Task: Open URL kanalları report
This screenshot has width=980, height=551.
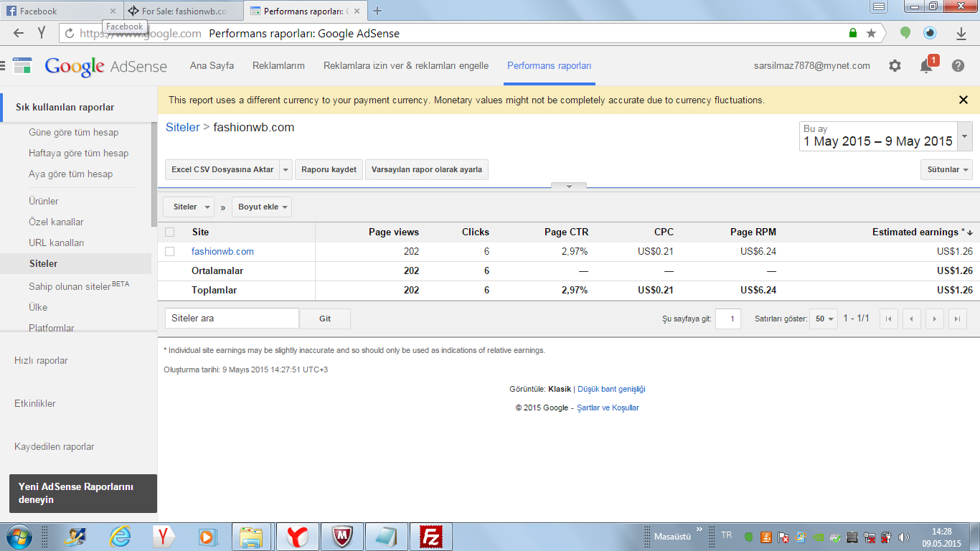Action: [57, 242]
